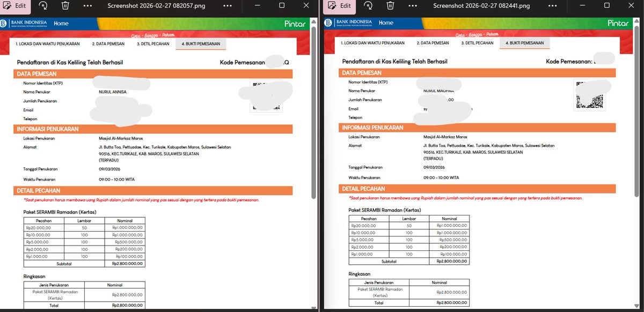Click Masjid Al-Markaz Maros in the left window
Image resolution: width=644 pixels, height=312 pixels.
click(x=120, y=138)
